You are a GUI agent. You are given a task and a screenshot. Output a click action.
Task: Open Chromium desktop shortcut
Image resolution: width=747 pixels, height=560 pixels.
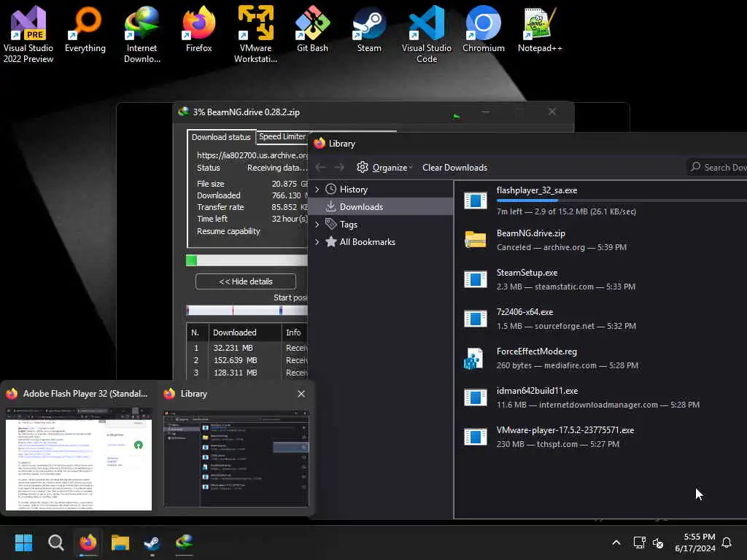coord(483,29)
